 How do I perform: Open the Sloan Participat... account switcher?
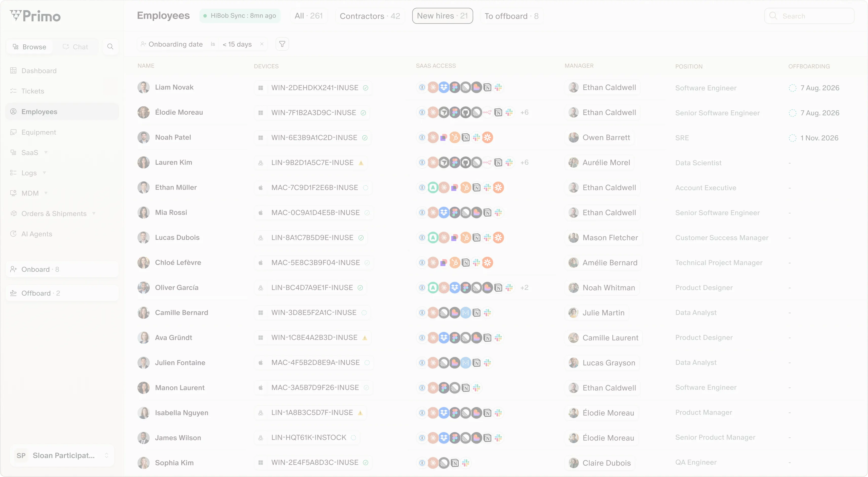point(62,455)
